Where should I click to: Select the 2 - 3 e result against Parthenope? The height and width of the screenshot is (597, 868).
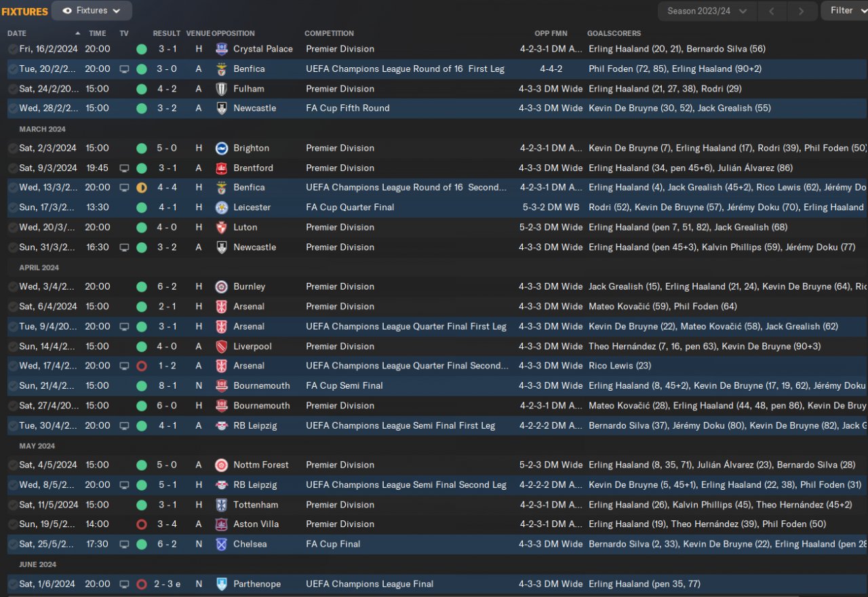[x=167, y=584]
